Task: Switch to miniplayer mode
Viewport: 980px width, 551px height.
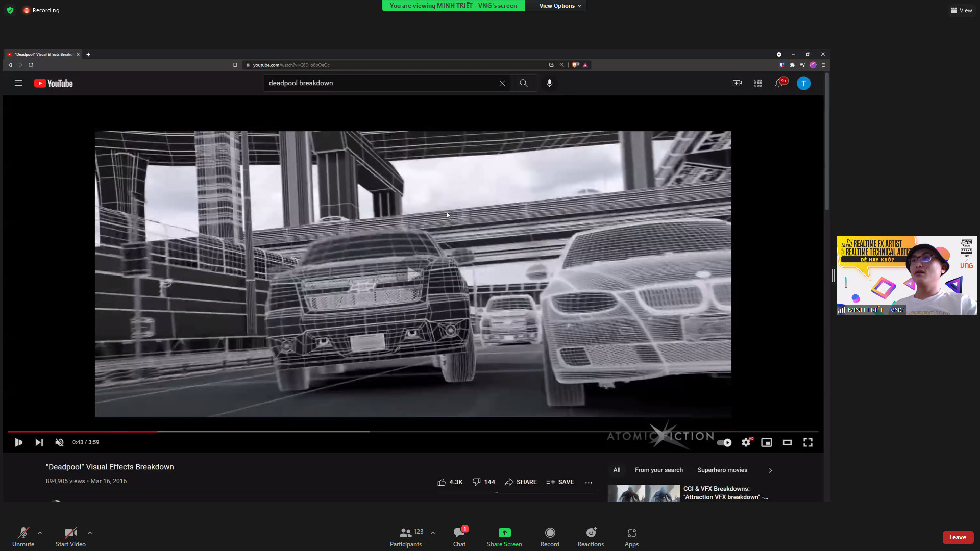Action: pos(767,442)
